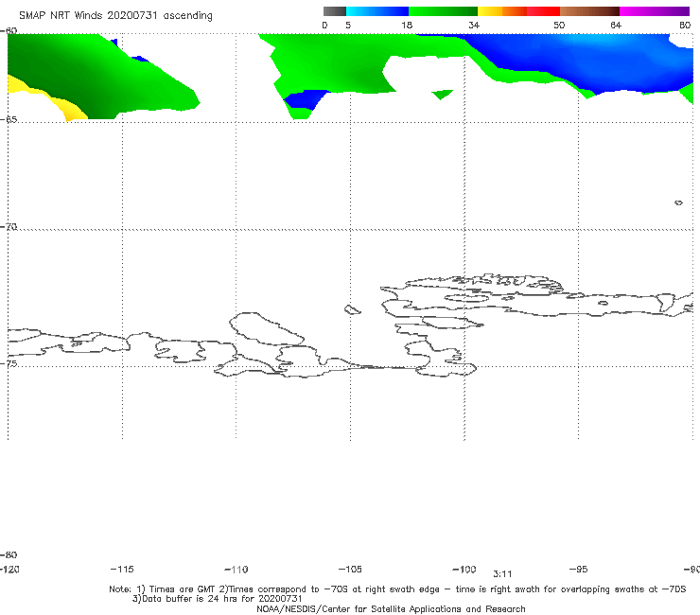
Task: Pick the magenta-purple color bar segment
Action: click(655, 11)
